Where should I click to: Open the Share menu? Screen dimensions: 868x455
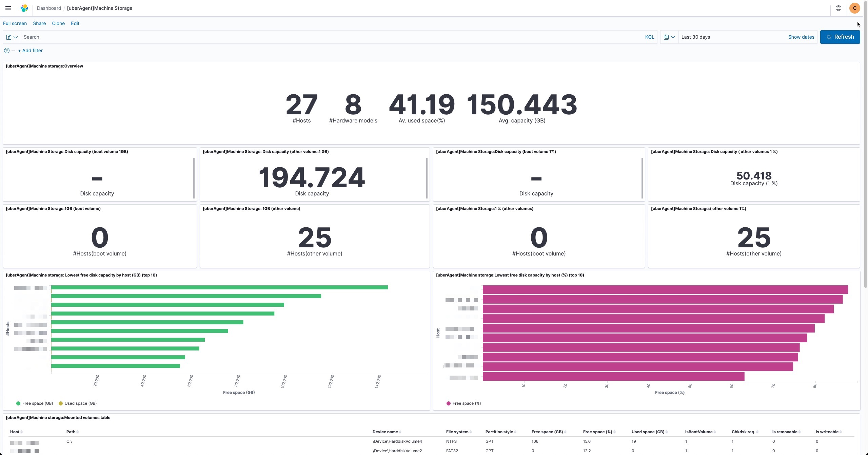tap(39, 23)
